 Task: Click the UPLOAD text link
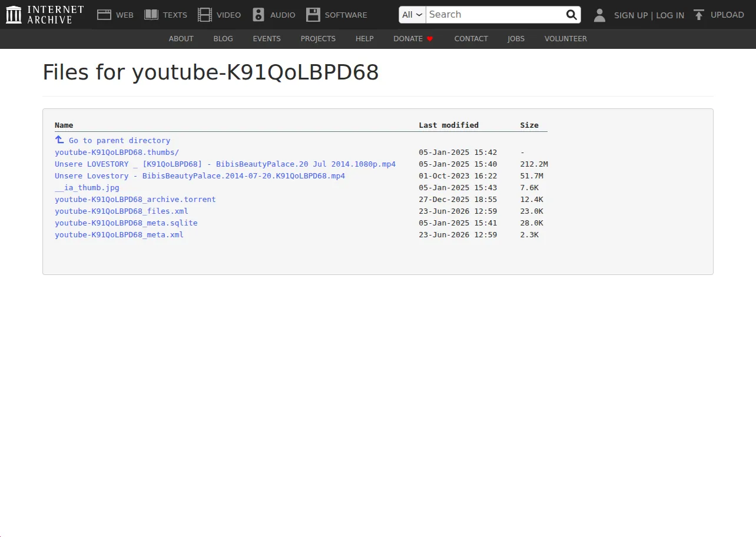click(727, 15)
